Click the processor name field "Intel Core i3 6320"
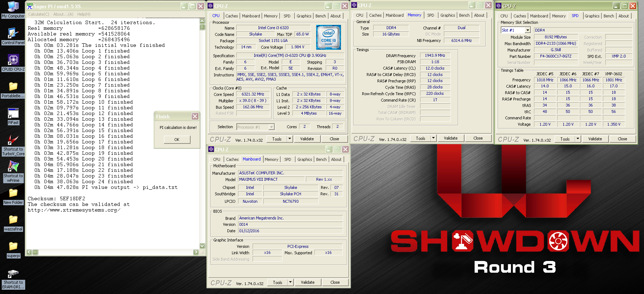Screen dimensions: 644x294 click(273, 28)
